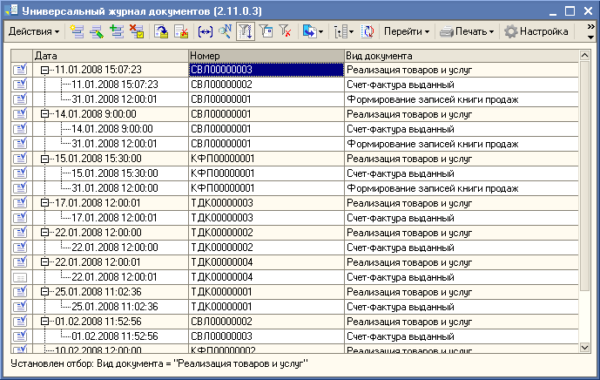
Task: Click the document icon for ТДК00000003 Счет-фактура row
Action: pyautogui.click(x=20, y=218)
